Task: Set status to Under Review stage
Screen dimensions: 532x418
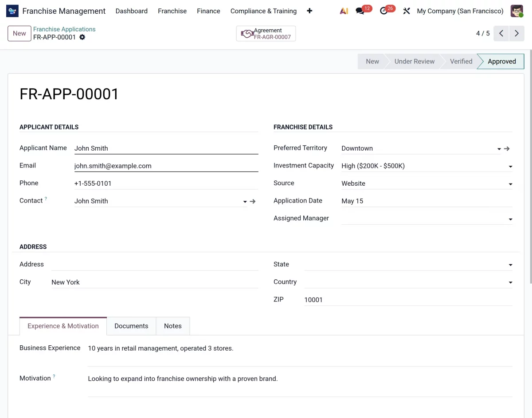Action: (x=415, y=62)
